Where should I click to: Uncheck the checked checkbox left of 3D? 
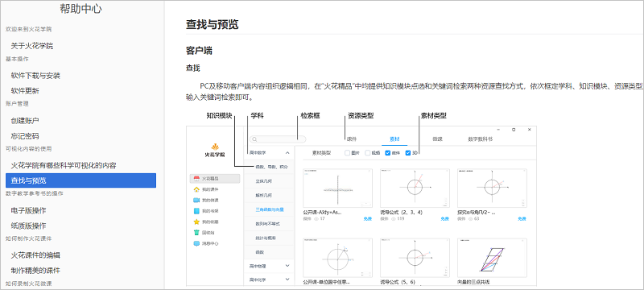coord(388,153)
